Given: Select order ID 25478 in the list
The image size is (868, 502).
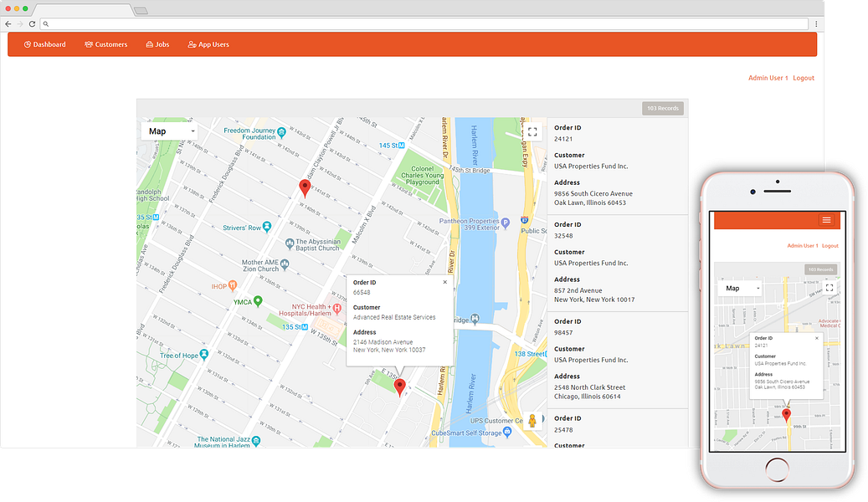Looking at the screenshot, I should tap(563, 430).
